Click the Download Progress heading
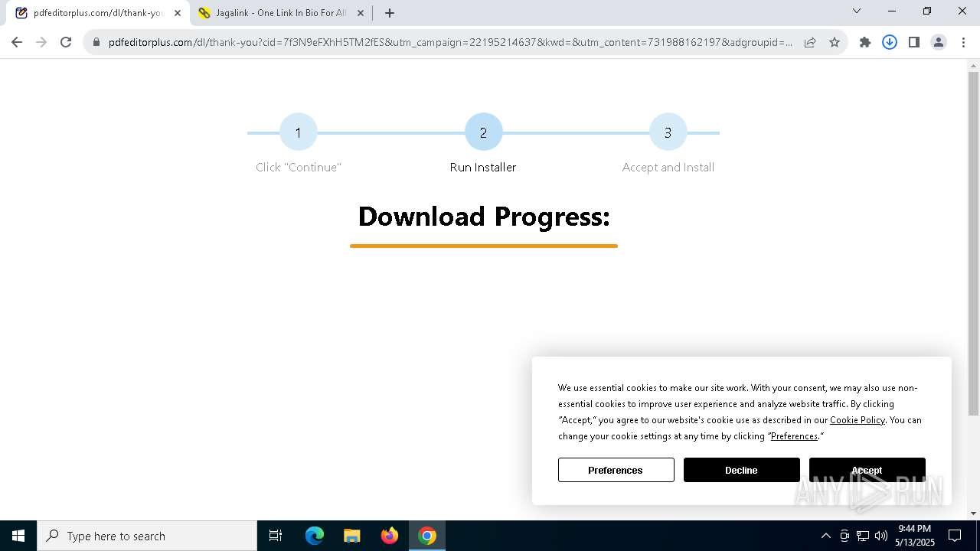This screenshot has height=551, width=980. 484,217
